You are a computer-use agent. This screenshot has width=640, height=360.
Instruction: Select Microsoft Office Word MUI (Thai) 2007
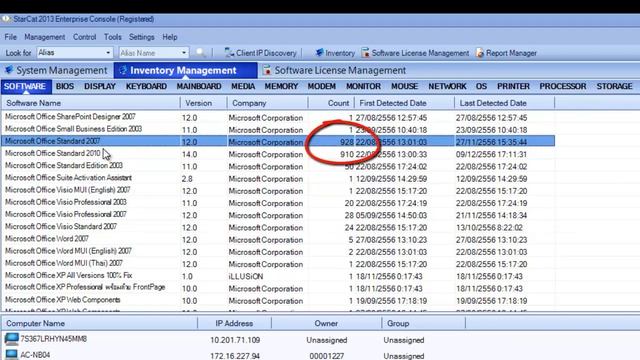coord(278,264)
